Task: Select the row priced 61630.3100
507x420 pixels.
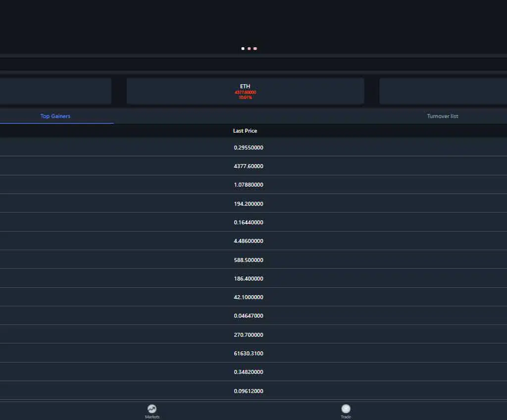Action: [x=253, y=353]
